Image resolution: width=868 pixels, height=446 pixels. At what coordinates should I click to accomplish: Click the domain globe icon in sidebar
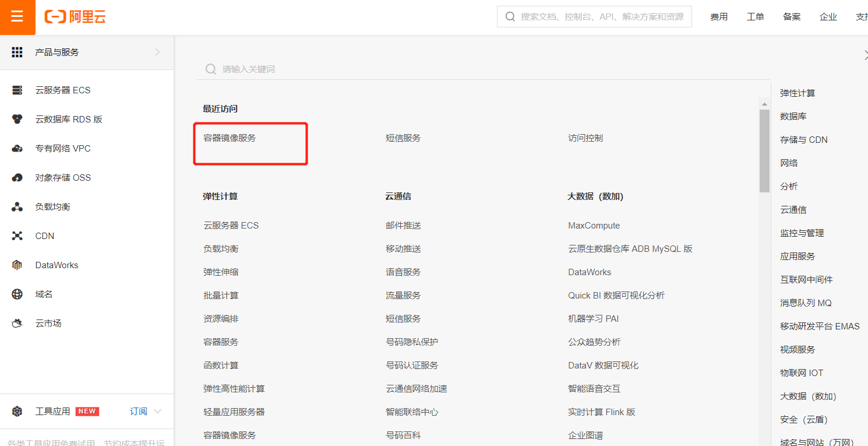[17, 294]
